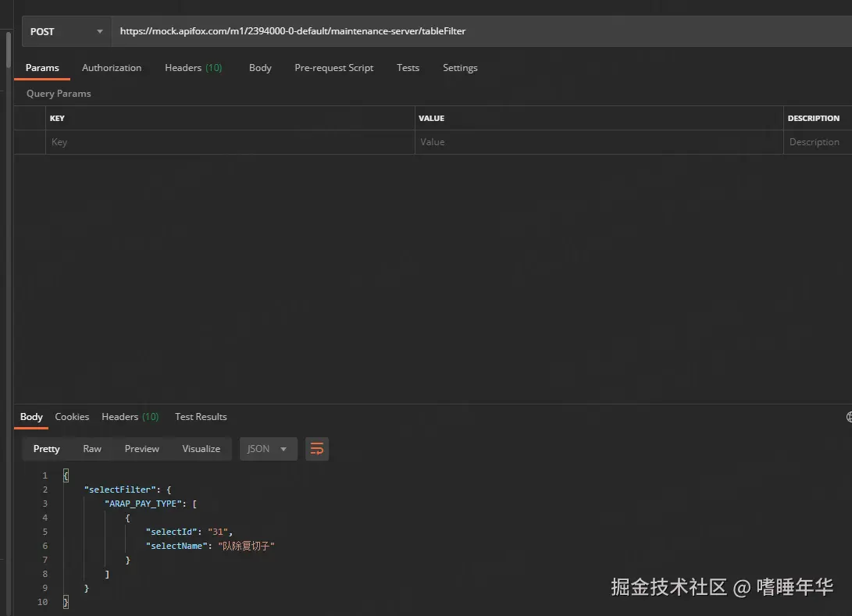Switch response view to Raw

click(x=92, y=449)
